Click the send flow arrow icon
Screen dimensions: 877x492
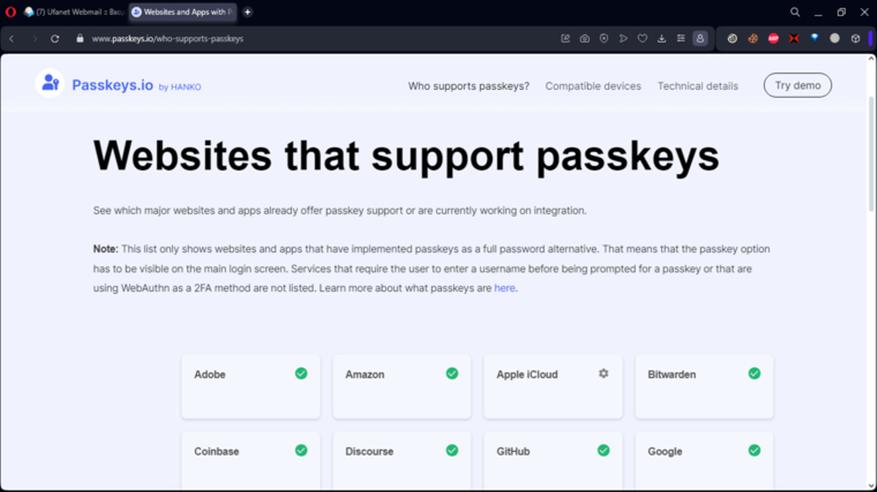[623, 39]
